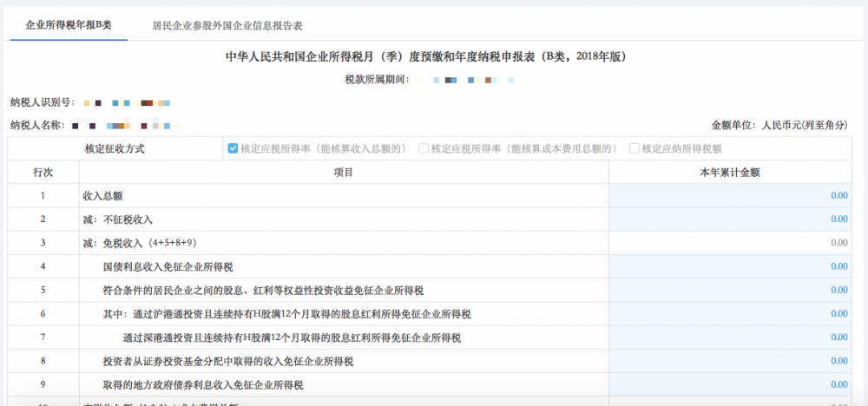Click the row 3 免税收入 calculated amount cell

click(730, 243)
